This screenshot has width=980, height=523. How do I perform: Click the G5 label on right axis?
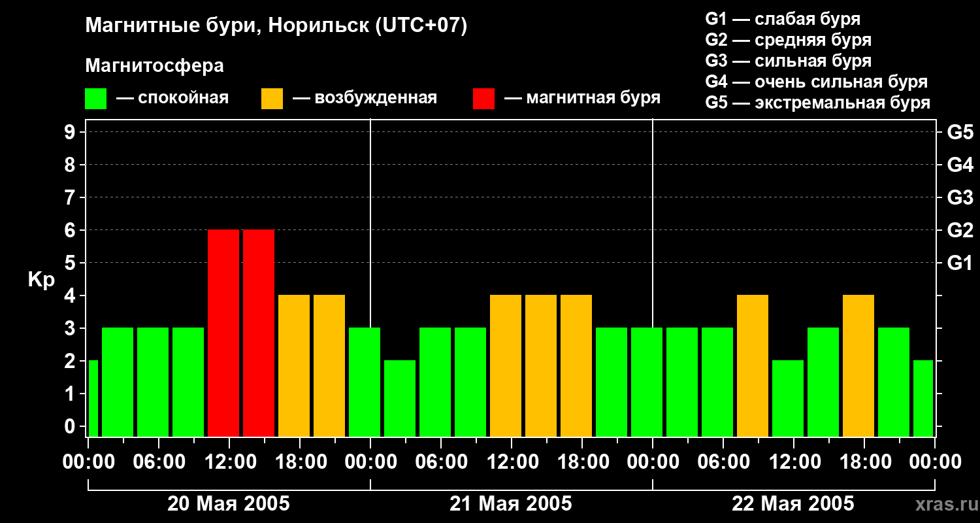[x=960, y=132]
